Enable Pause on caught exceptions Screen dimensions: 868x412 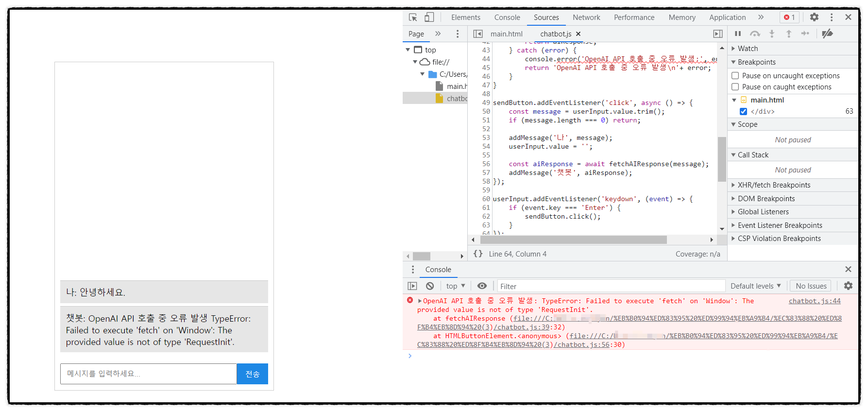click(x=735, y=87)
